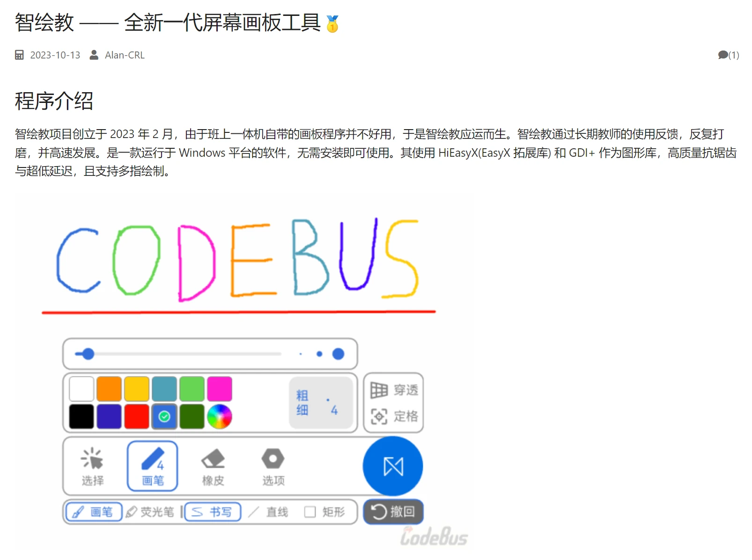Select the 矩形 rectangle shape mode
This screenshot has width=752, height=560.
(x=324, y=512)
